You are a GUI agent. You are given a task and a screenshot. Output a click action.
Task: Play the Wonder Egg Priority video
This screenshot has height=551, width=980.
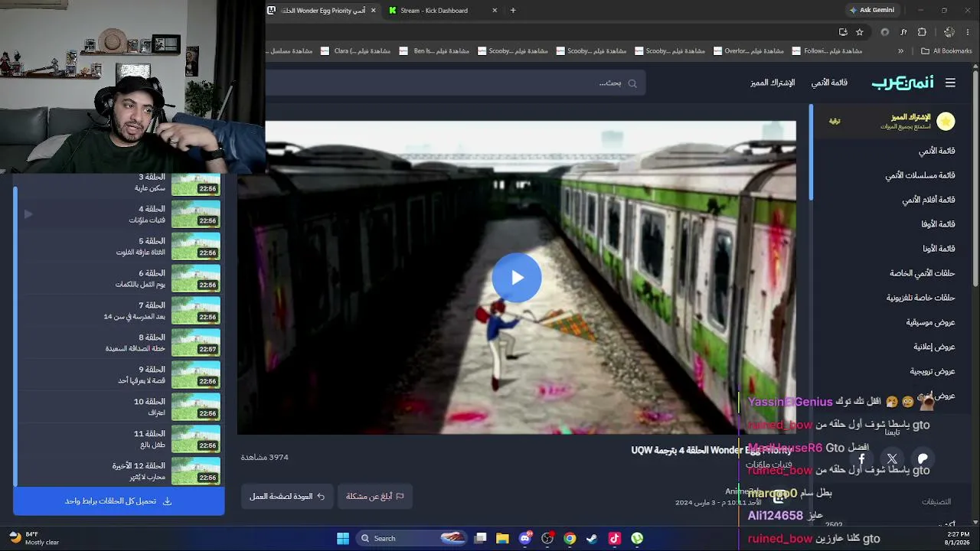tap(517, 277)
